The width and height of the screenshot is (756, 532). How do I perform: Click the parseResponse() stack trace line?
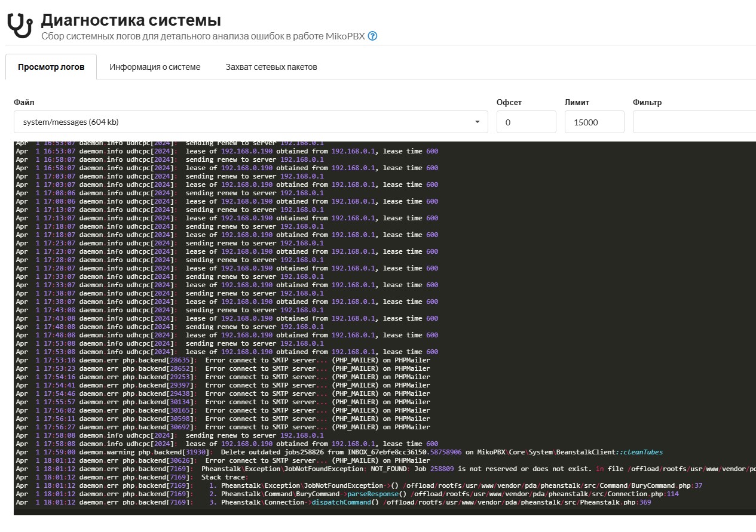[x=347, y=494]
